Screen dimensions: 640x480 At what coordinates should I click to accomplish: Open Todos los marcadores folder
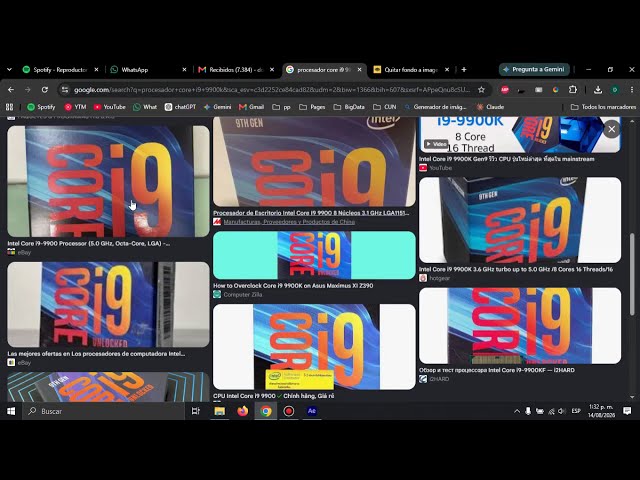603,107
